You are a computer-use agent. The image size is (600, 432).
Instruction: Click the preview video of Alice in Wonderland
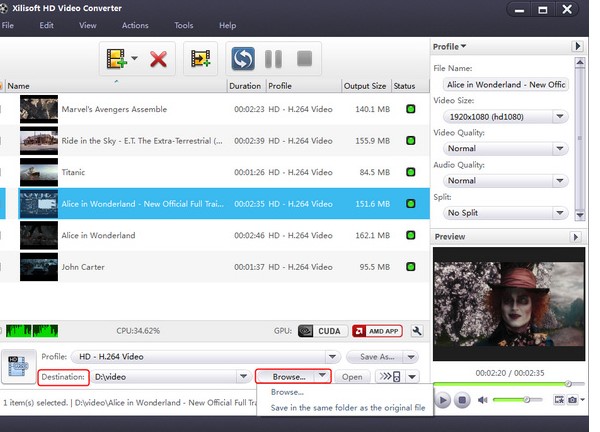click(509, 304)
